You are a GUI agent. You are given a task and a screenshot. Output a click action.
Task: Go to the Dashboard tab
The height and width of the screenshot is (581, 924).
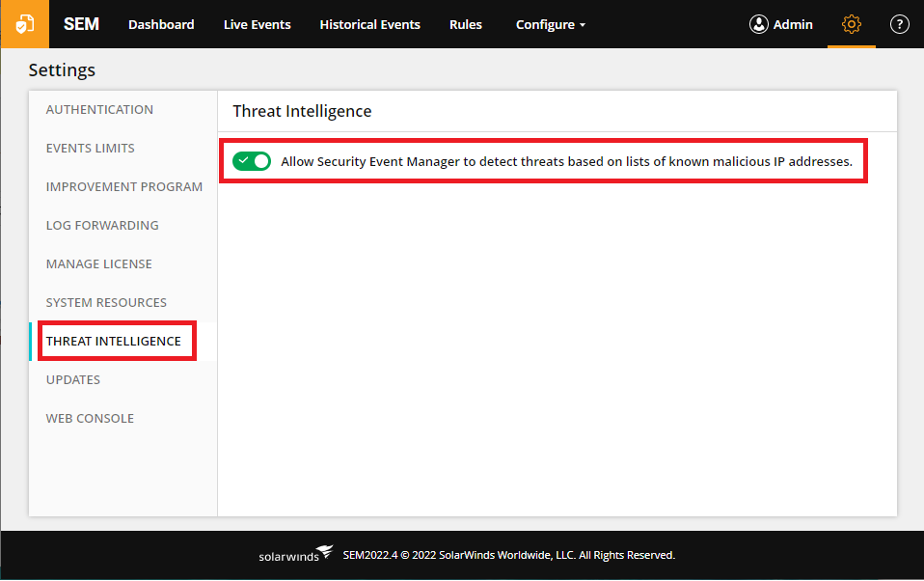coord(161,25)
